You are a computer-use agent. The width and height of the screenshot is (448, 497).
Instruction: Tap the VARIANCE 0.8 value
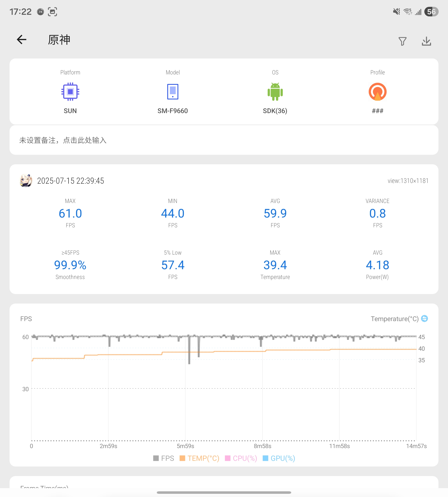377,213
